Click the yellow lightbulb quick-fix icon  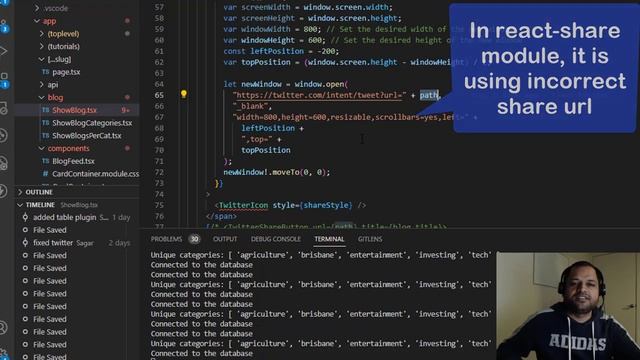click(184, 95)
